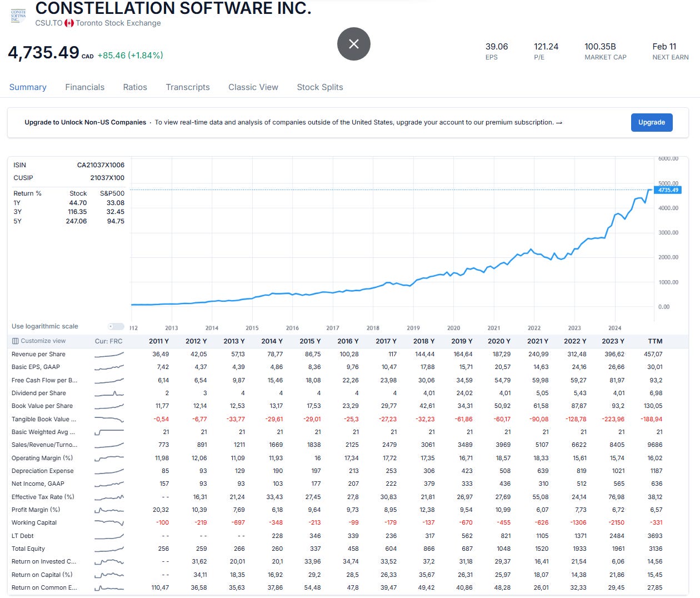Viewport: 700px width, 598px height.
Task: Switch to the Summary tab
Action: click(28, 87)
